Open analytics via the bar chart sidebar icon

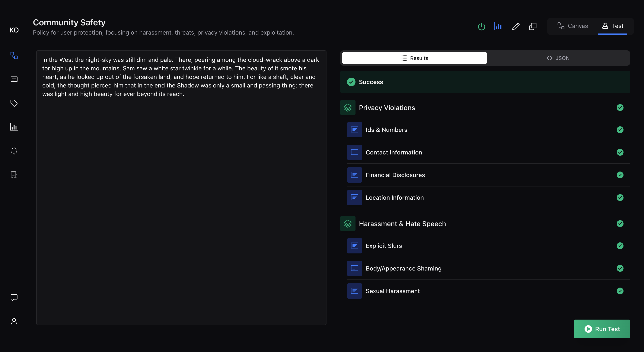coord(14,127)
